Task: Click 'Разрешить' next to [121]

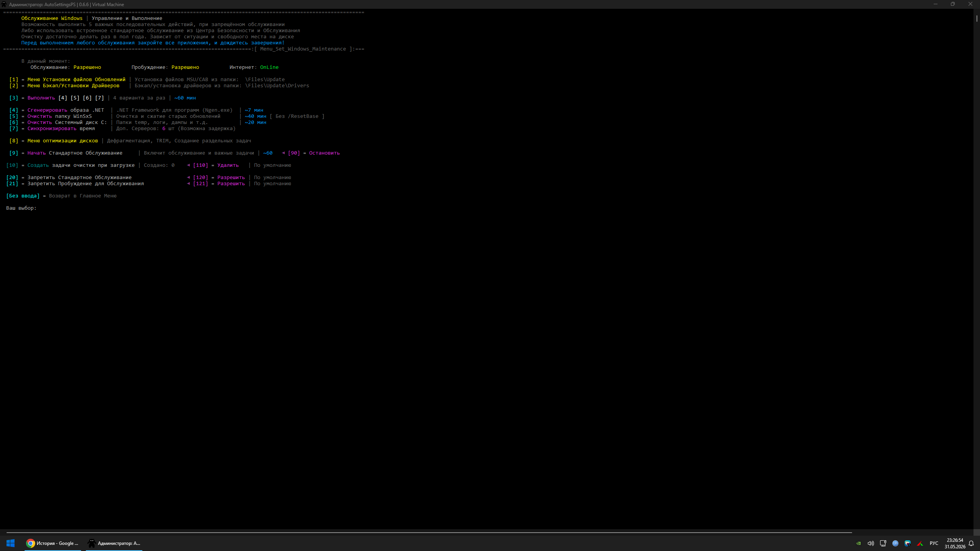Action: click(x=231, y=184)
